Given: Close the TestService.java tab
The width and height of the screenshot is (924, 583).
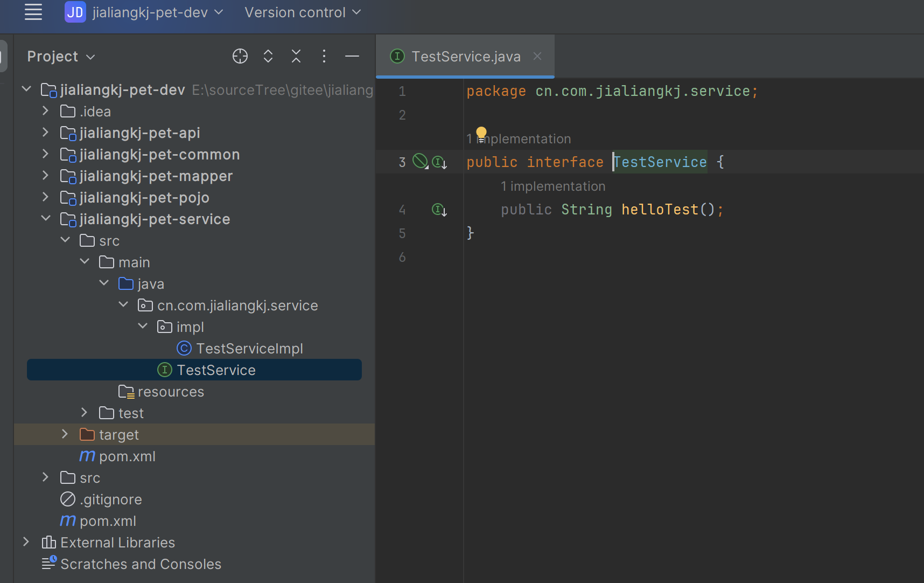Looking at the screenshot, I should (537, 56).
